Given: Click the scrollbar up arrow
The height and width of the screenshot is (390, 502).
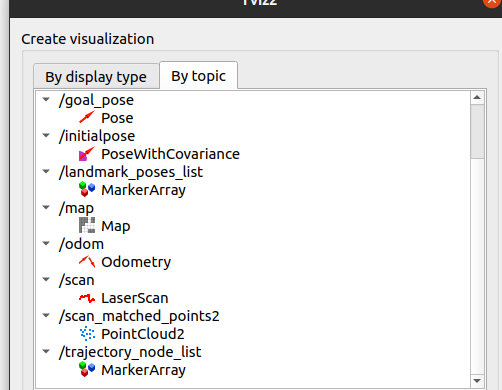Looking at the screenshot, I should (x=477, y=97).
